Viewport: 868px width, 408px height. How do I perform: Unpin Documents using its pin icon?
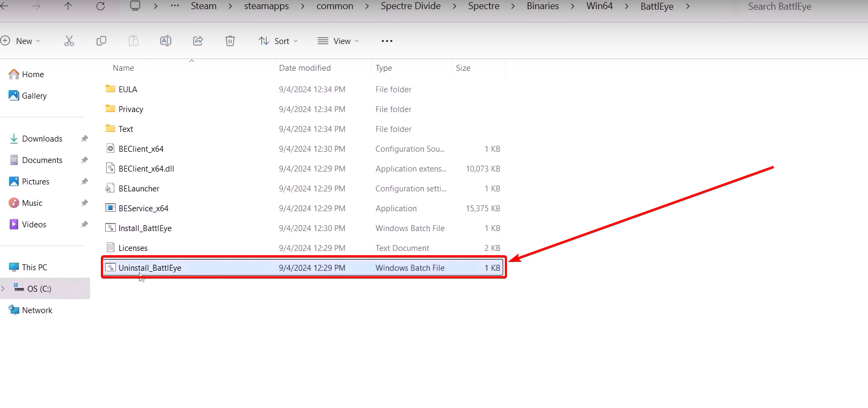[84, 160]
